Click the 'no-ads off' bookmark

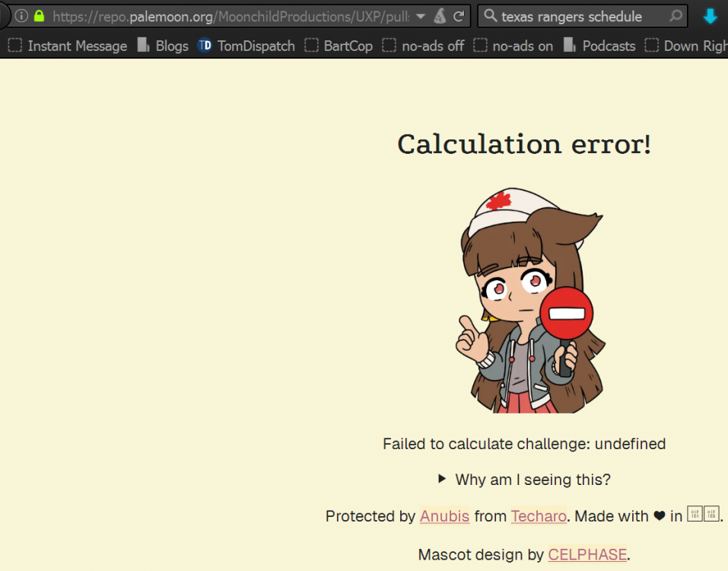[x=423, y=46]
